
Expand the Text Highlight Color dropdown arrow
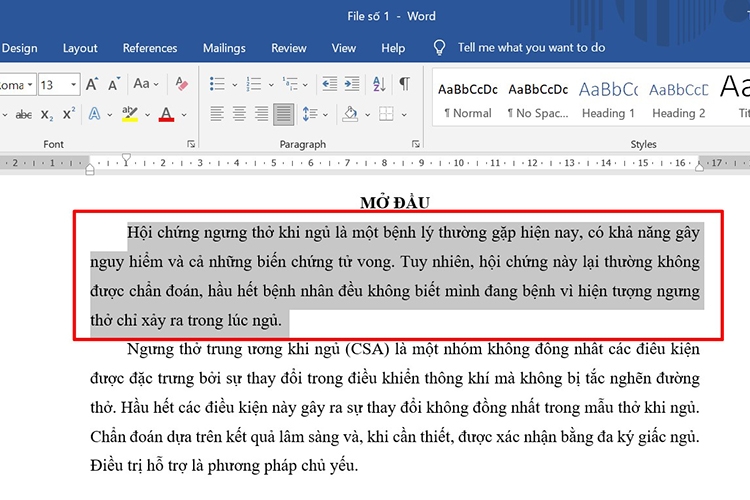click(147, 114)
